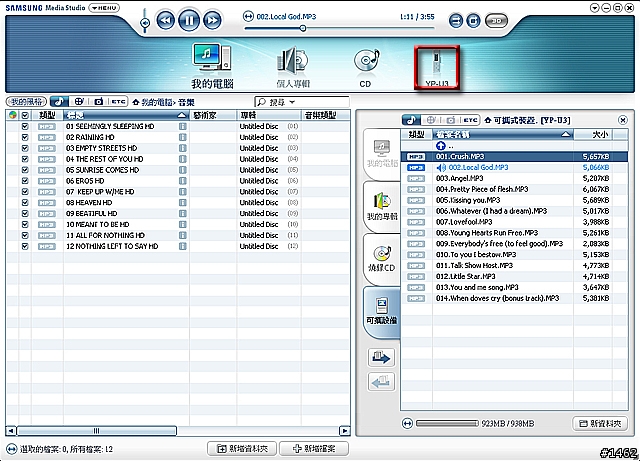This screenshot has height=461, width=640.
Task: Click the 音樂類型 (genre) column header
Action: tap(325, 116)
